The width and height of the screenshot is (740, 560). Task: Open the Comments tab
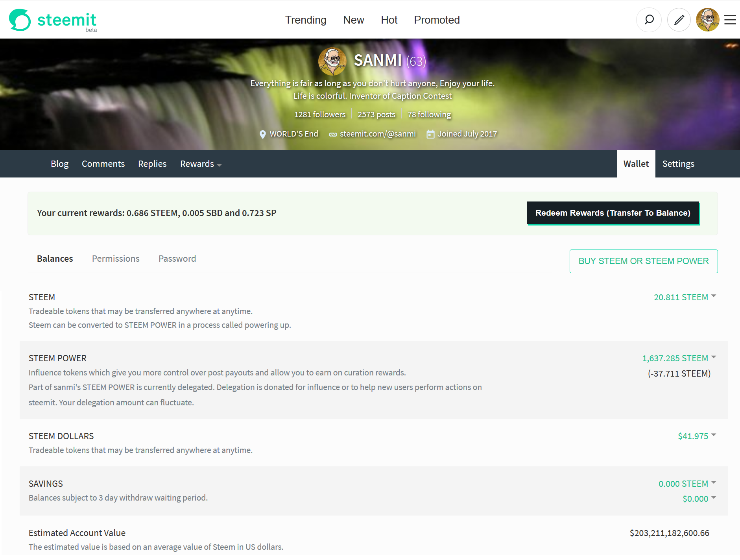(x=103, y=164)
